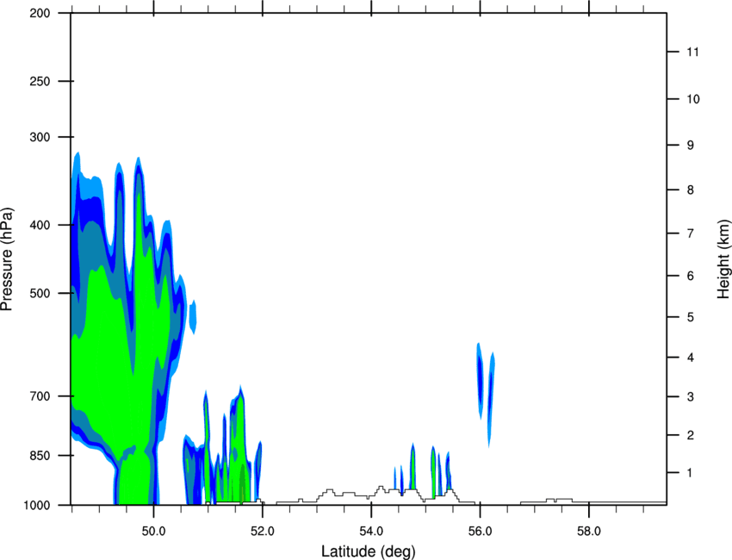Click the Pressure (hPa) axis title

click(7, 259)
